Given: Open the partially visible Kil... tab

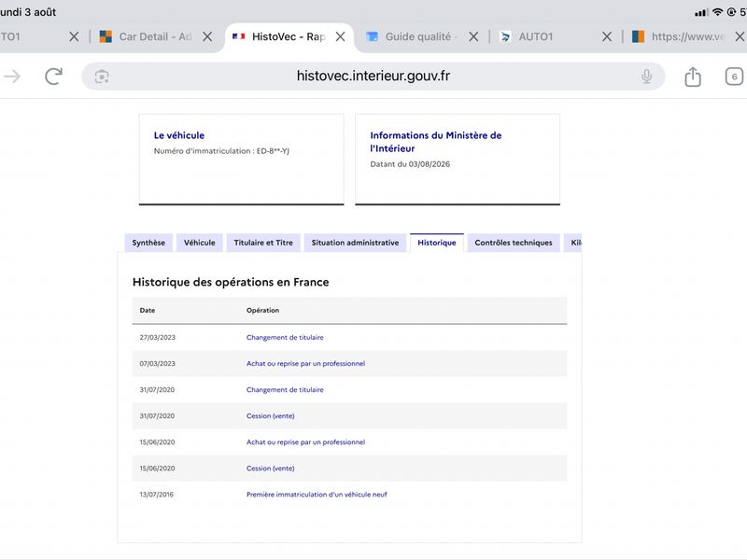Looking at the screenshot, I should [x=573, y=243].
